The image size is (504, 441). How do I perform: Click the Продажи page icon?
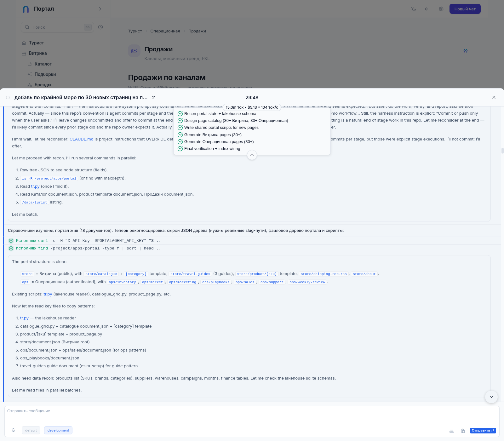tap(134, 51)
